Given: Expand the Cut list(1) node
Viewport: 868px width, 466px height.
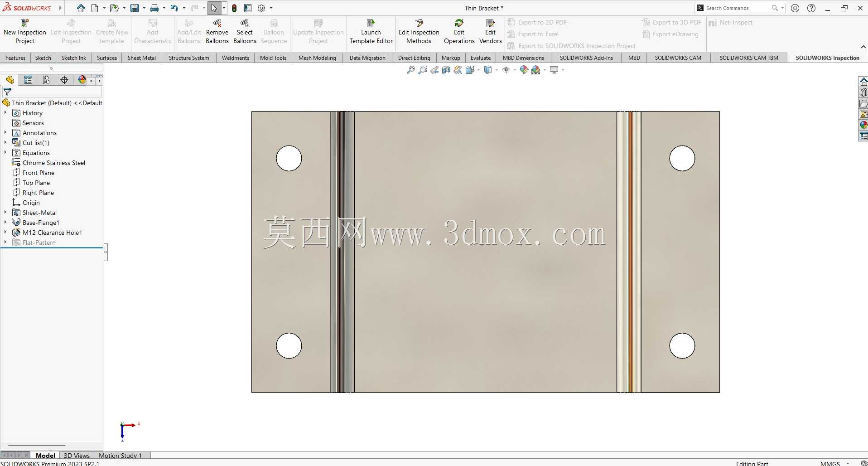Looking at the screenshot, I should point(5,142).
